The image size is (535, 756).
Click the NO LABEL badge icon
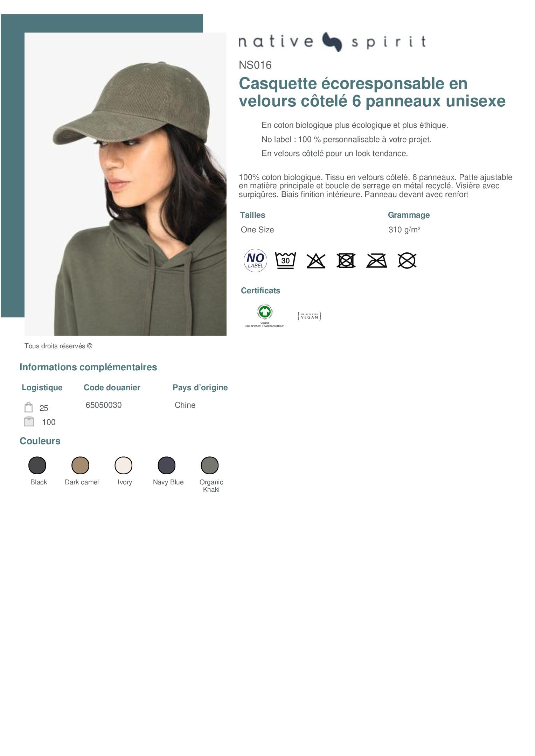255,261
